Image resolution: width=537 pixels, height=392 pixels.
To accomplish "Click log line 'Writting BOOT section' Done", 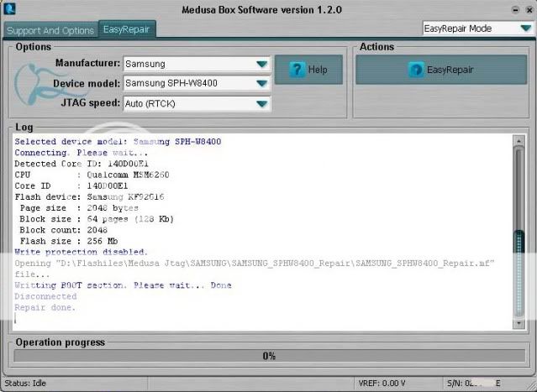I will click(123, 285).
